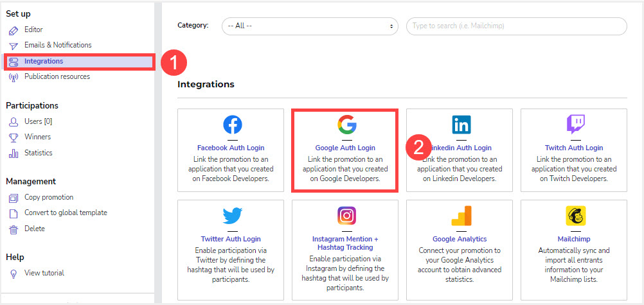The height and width of the screenshot is (305, 644).
Task: Click the Convert to global template page icon
Action: click(13, 213)
